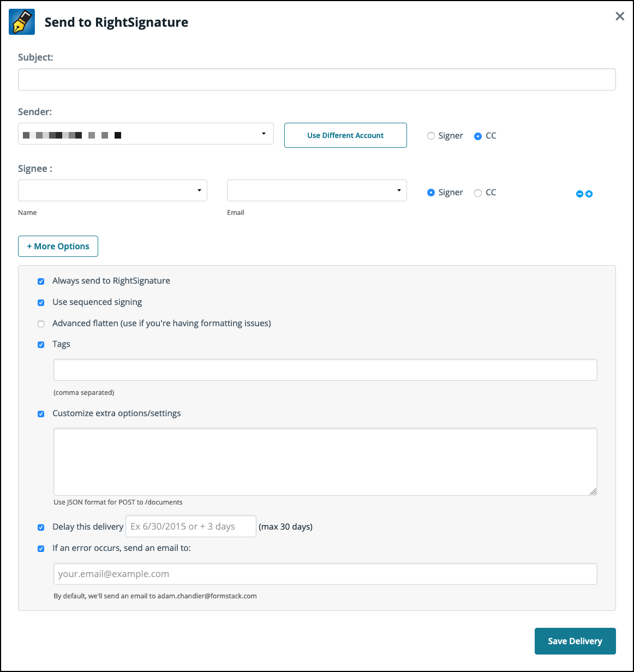Click the Delay this delivery date field
634x672 pixels.
[190, 526]
